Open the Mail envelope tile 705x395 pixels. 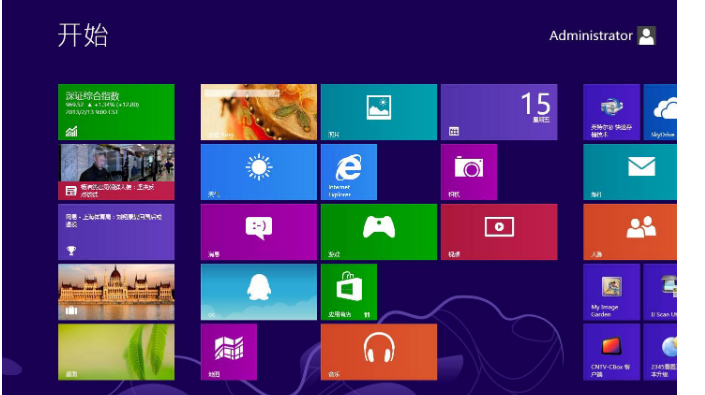click(630, 172)
